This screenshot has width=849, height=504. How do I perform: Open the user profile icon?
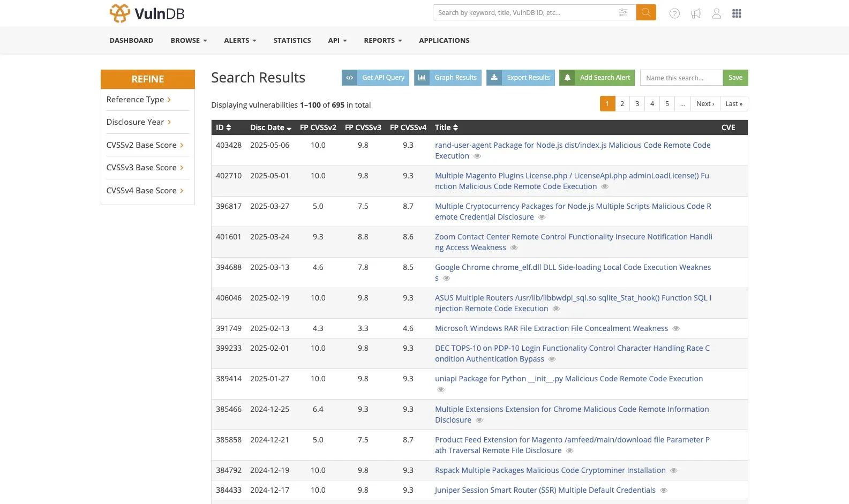coord(717,13)
